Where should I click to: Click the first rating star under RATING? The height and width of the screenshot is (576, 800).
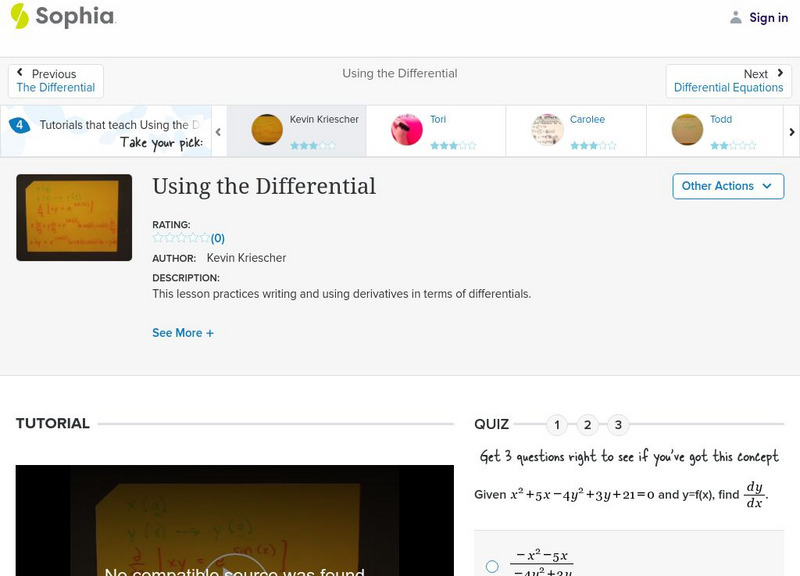(x=155, y=237)
